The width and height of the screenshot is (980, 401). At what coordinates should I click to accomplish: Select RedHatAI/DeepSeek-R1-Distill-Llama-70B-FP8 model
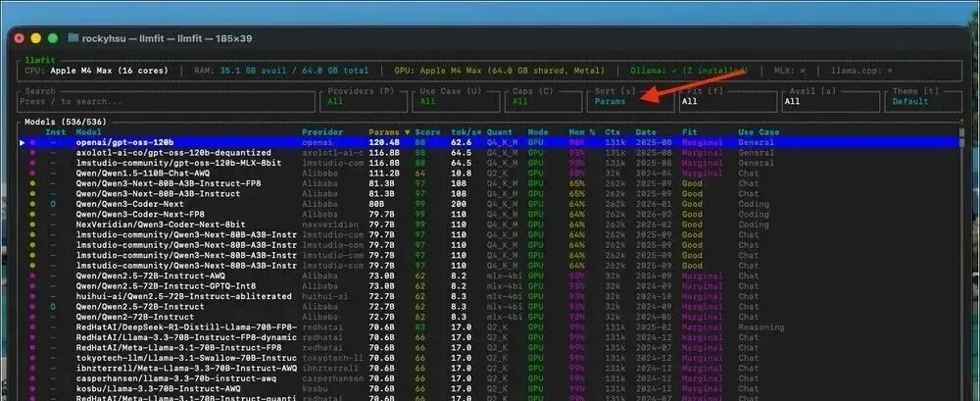[x=186, y=327]
